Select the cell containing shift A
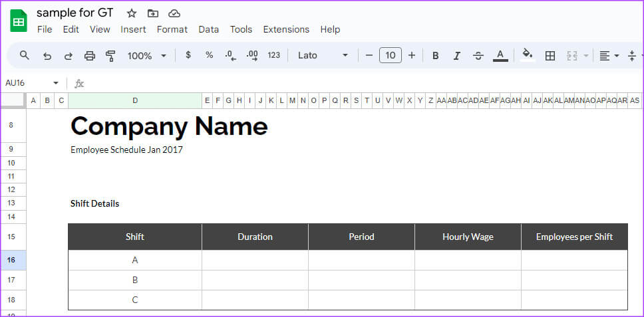Viewport: 644px width, 317px height. coord(135,261)
